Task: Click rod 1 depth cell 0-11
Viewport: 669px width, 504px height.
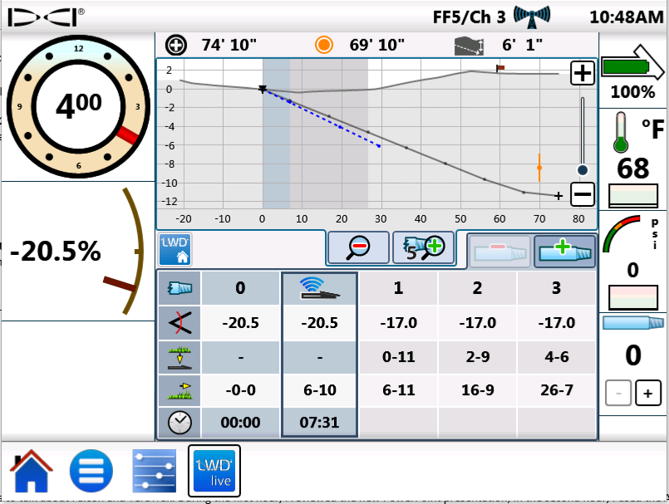Action: (398, 357)
